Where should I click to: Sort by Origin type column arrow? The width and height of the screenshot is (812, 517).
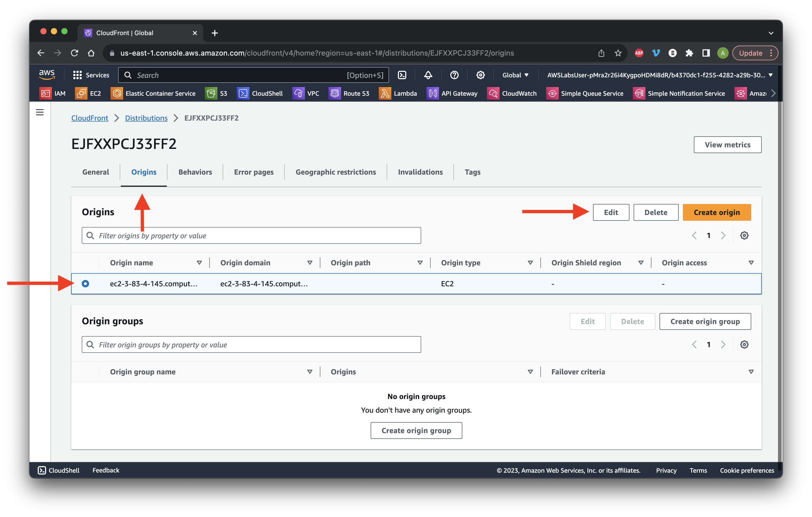[530, 262]
